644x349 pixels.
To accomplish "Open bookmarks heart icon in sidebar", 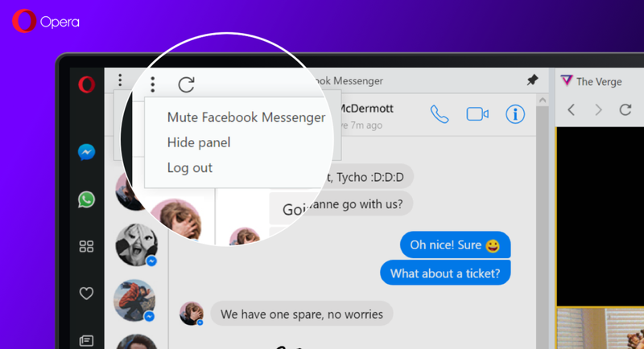I will (86, 294).
